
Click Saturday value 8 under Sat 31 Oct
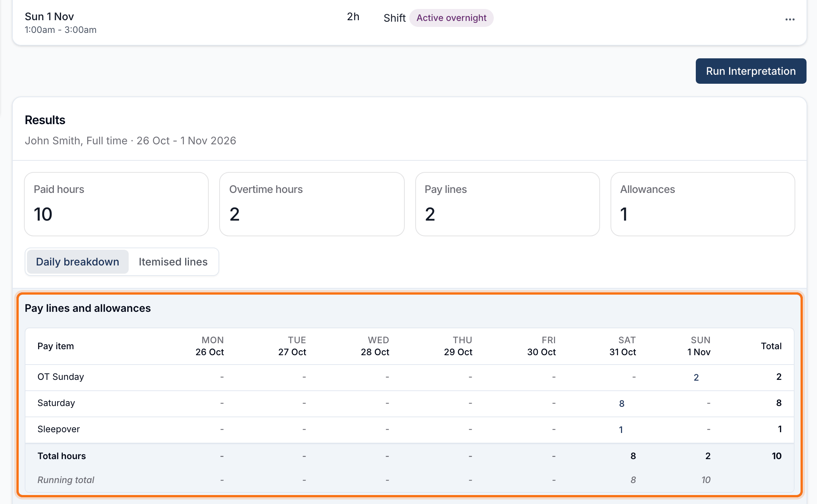point(622,403)
